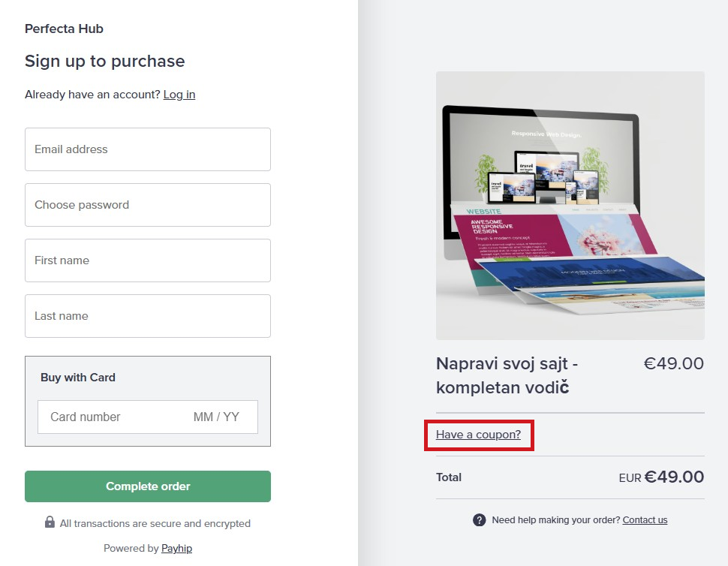Viewport: 728px width, 566px height.
Task: Open the Contact us link
Action: tap(645, 520)
